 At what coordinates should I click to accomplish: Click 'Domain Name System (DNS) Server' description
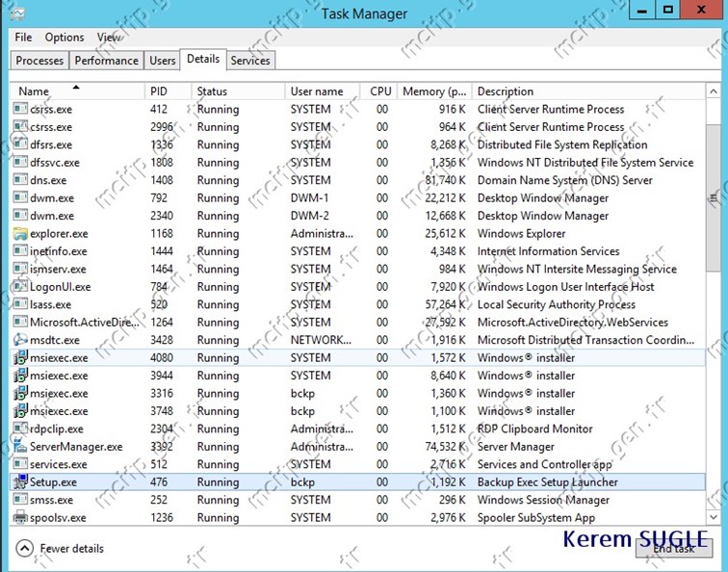564,180
